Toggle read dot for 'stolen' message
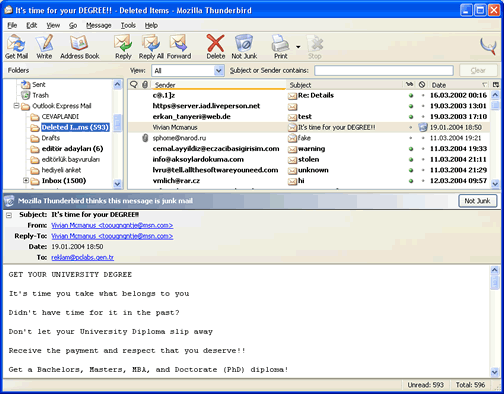The height and width of the screenshot is (394, 504). [411, 159]
